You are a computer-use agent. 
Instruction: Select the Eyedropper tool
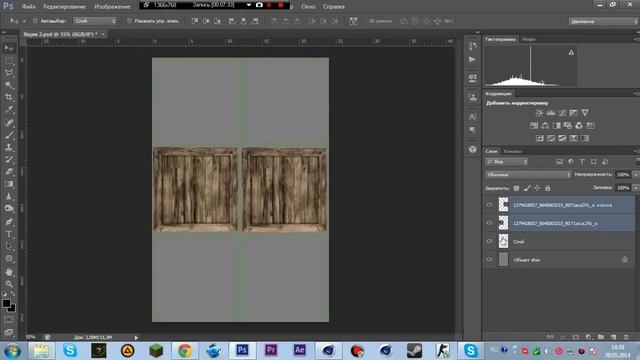coord(9,109)
